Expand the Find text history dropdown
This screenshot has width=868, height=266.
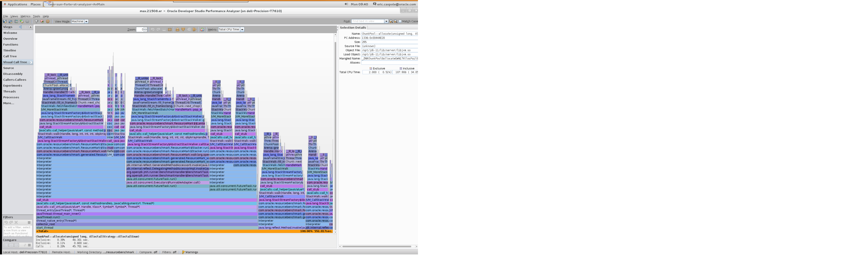[x=386, y=21]
